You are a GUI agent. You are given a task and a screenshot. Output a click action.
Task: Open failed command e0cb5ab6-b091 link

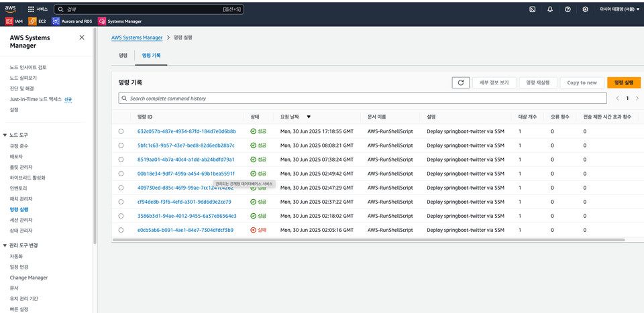[185, 230]
